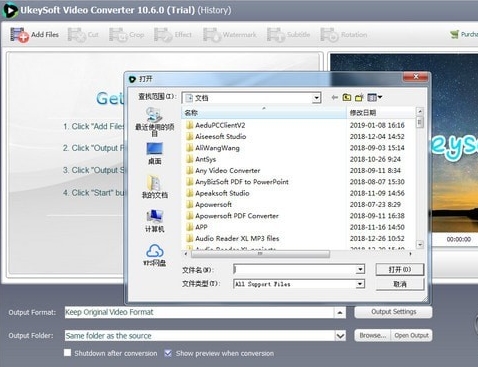The image size is (478, 367).
Task: Click the Open Output button
Action: tap(412, 335)
